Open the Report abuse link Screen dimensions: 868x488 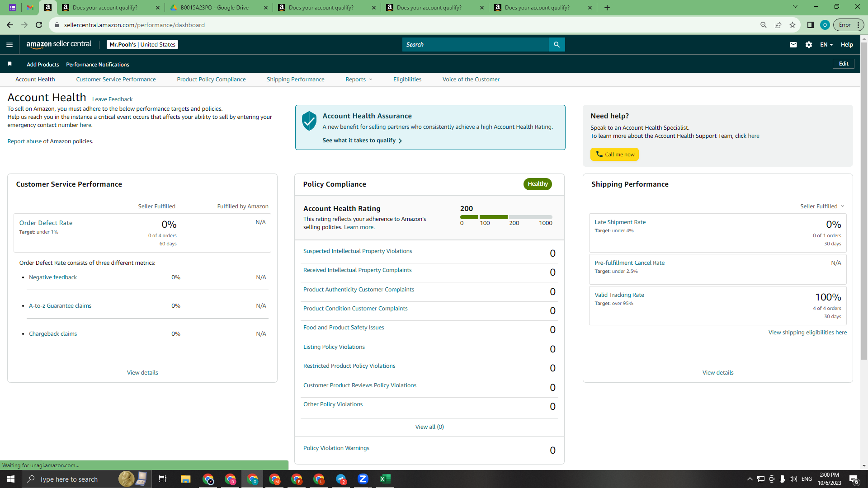[x=24, y=141]
